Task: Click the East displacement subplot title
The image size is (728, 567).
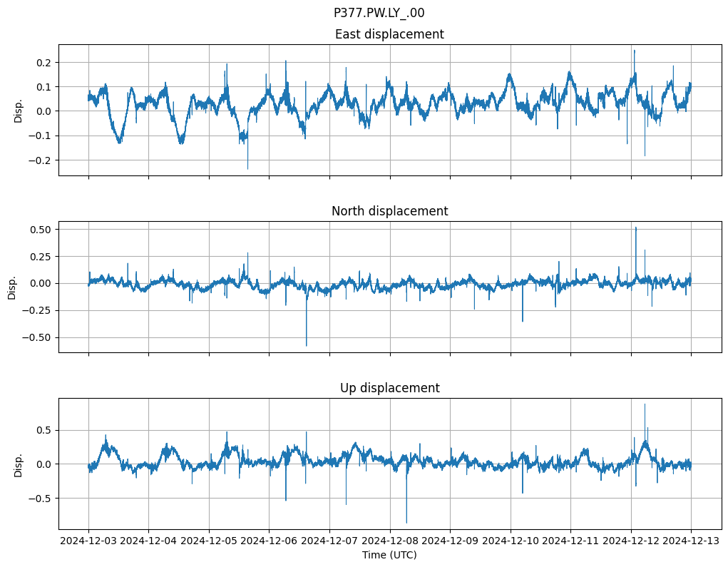Action: pos(389,34)
